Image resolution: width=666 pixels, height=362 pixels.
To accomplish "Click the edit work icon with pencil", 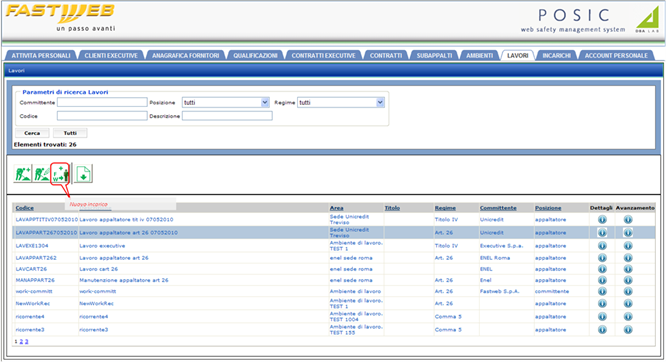I will pyautogui.click(x=41, y=174).
